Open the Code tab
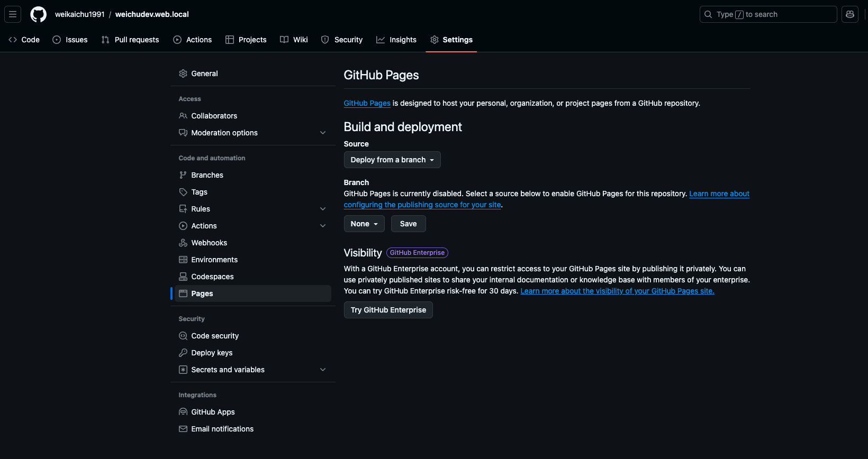 (24, 40)
